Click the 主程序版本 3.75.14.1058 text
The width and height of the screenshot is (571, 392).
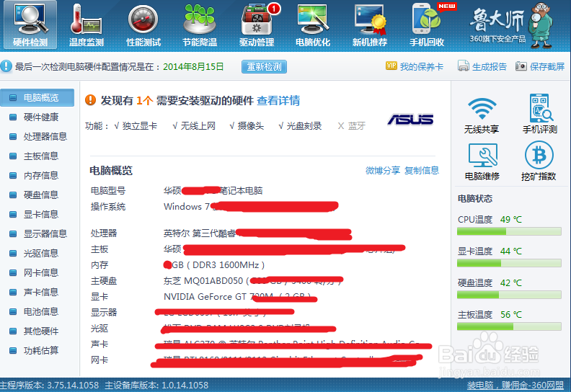point(50,386)
